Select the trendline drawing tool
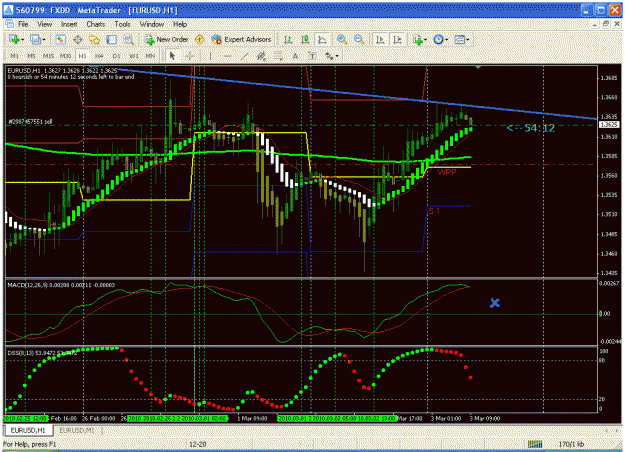625x452 pixels. [244, 56]
